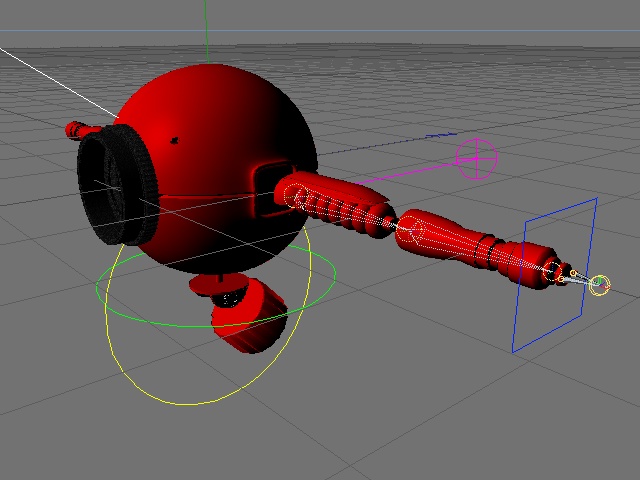
Task: Click the small dark dot on sphere
Action: click(x=175, y=141)
